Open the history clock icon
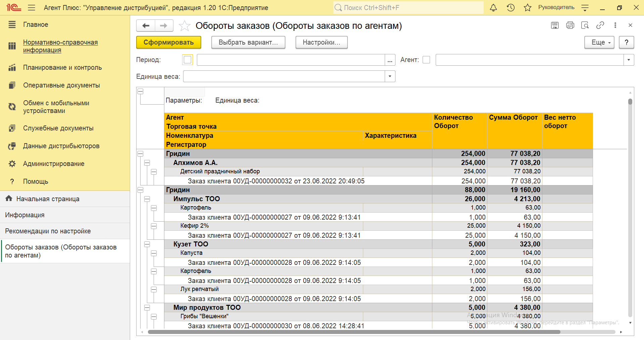 coord(511,8)
